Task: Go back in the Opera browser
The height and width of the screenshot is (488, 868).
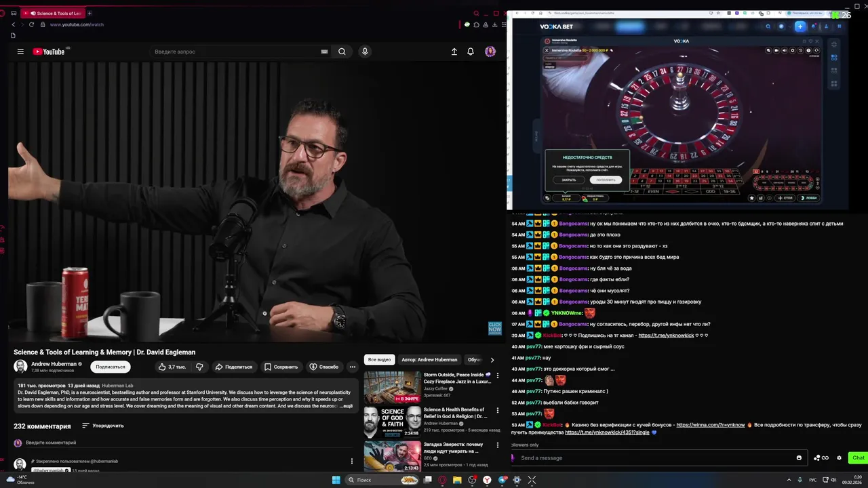Action: click(x=13, y=24)
